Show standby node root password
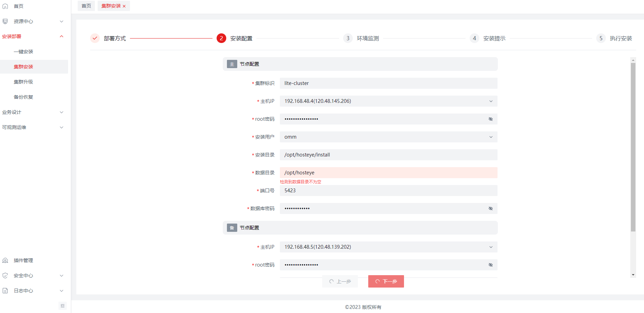 (491, 265)
